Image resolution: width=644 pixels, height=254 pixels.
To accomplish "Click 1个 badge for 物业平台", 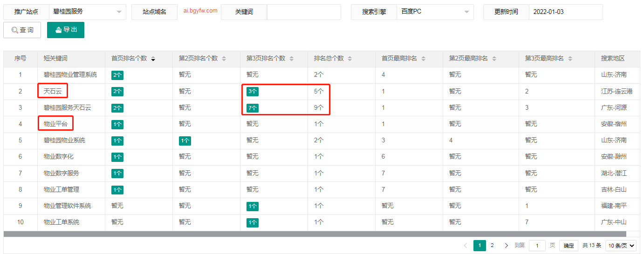I will (x=117, y=124).
